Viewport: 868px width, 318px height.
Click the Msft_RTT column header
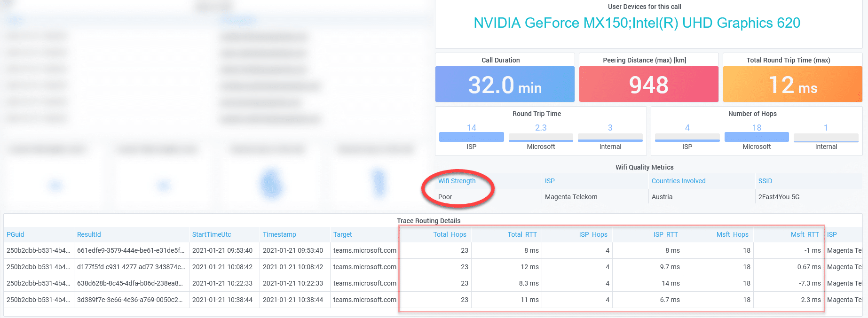(x=805, y=234)
